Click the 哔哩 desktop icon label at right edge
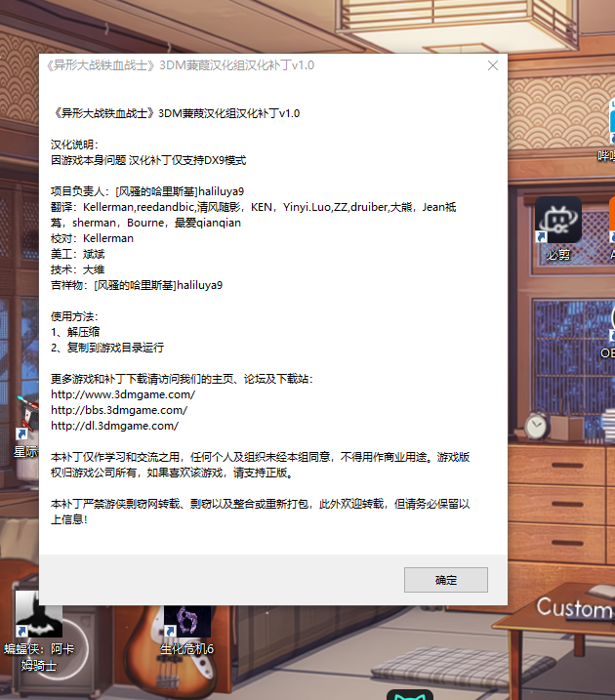Image resolution: width=615 pixels, height=700 pixels. pos(606,156)
